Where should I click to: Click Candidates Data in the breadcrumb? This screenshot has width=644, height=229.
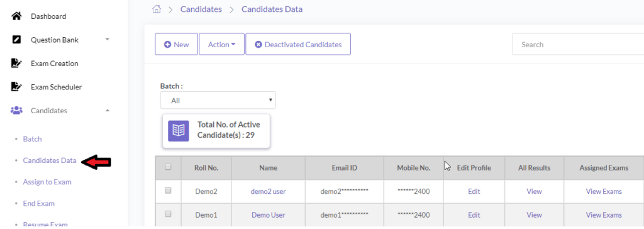click(x=272, y=9)
